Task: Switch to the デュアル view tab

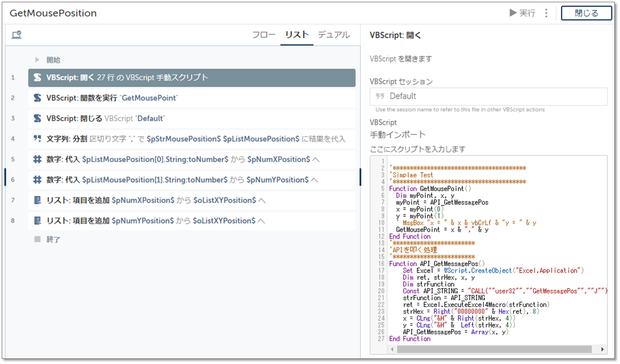Action: coord(334,35)
